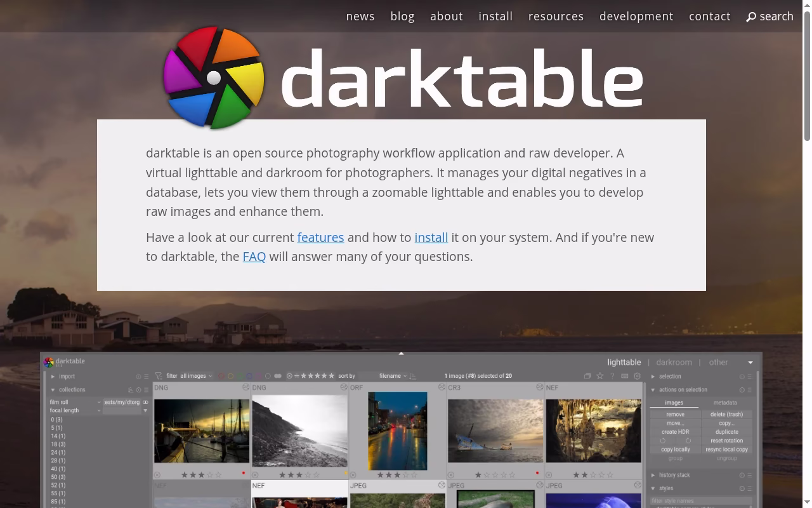Click the grouping toggle icon in the screenshot toolbar
The width and height of the screenshot is (812, 508).
[587, 376]
